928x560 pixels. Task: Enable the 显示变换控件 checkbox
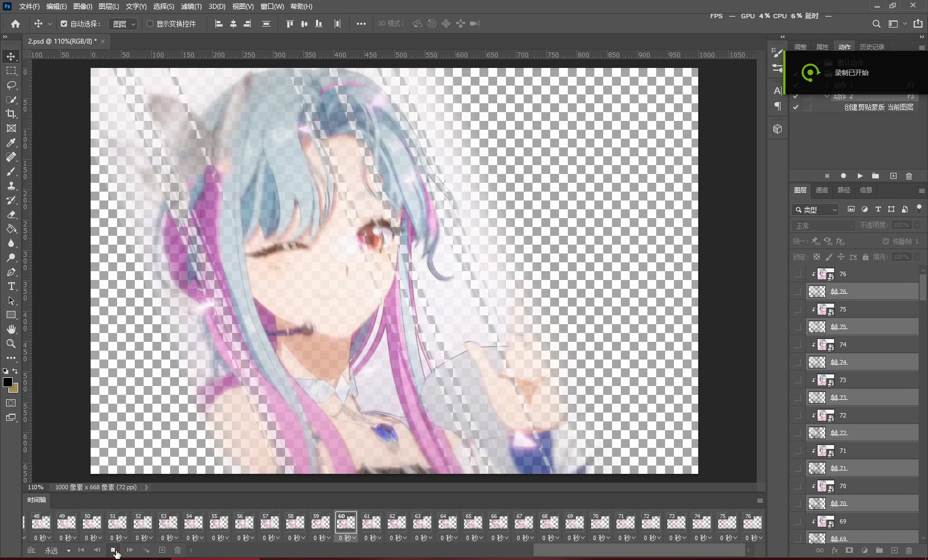150,24
